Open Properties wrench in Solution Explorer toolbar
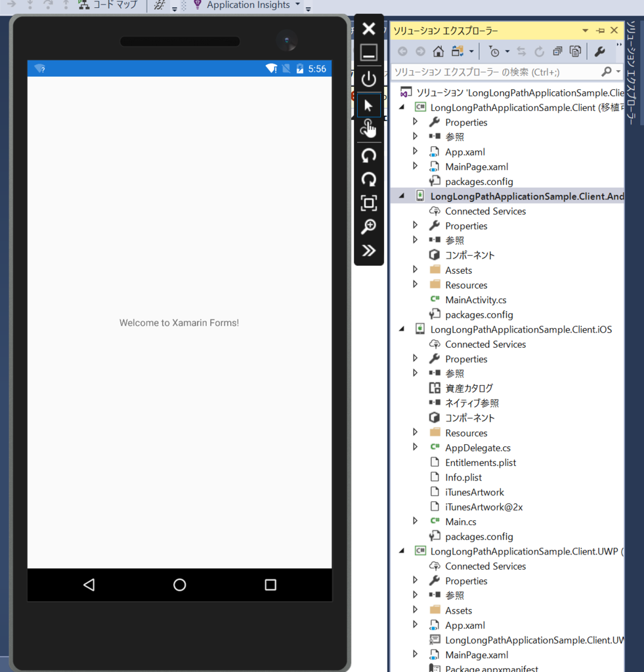The image size is (644, 672). [599, 51]
